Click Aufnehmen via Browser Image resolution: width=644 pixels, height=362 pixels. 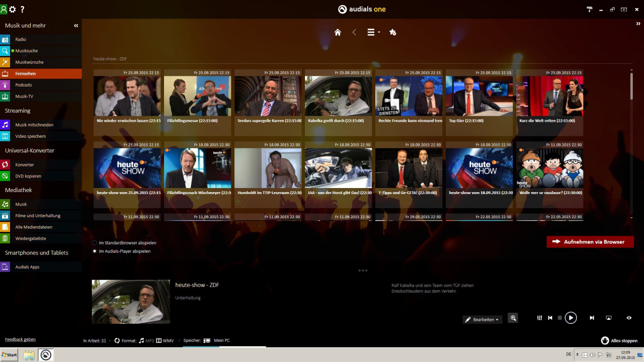[x=590, y=242]
